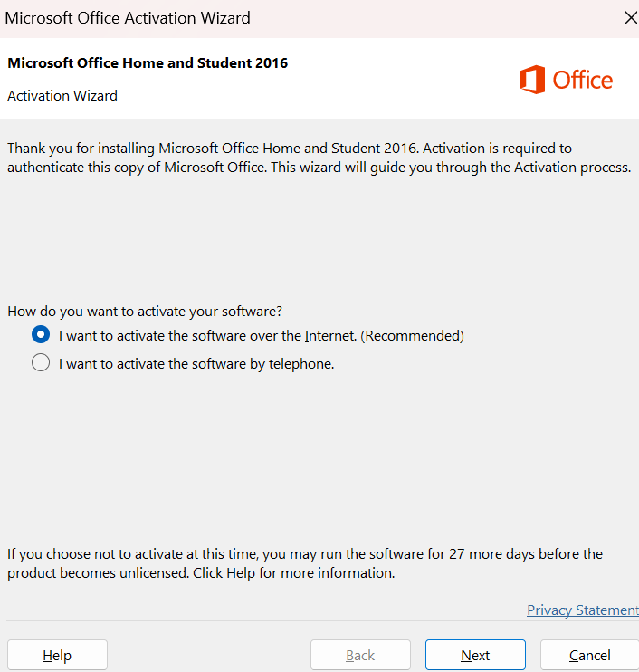Viewport: 639px width, 672px height.
Task: Open Help for activation information
Action: coord(57,655)
